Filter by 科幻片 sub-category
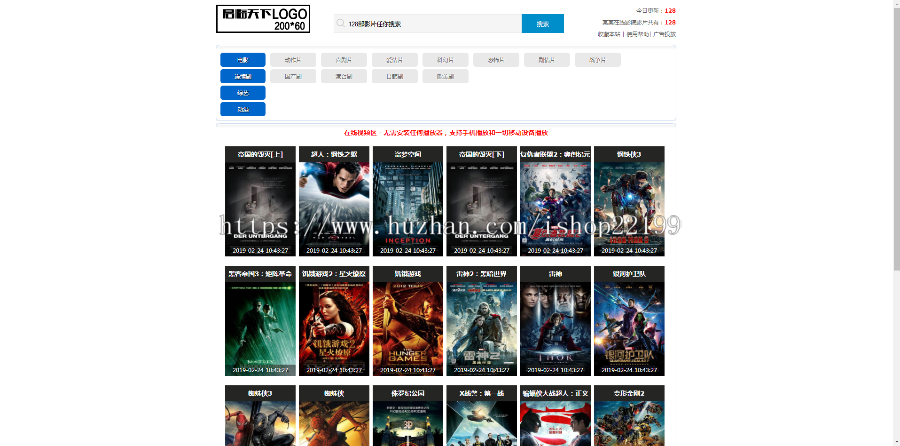Screen dimensions: 900x446 pyautogui.click(x=445, y=60)
